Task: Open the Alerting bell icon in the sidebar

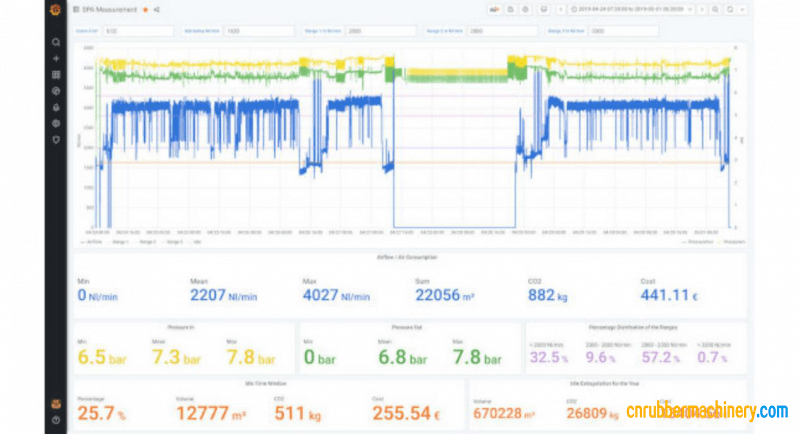Action: (x=55, y=106)
